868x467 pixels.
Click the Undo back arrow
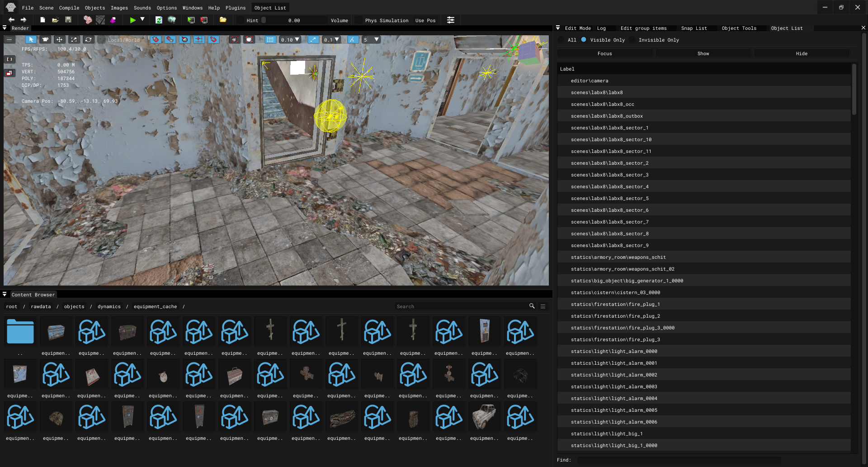11,20
